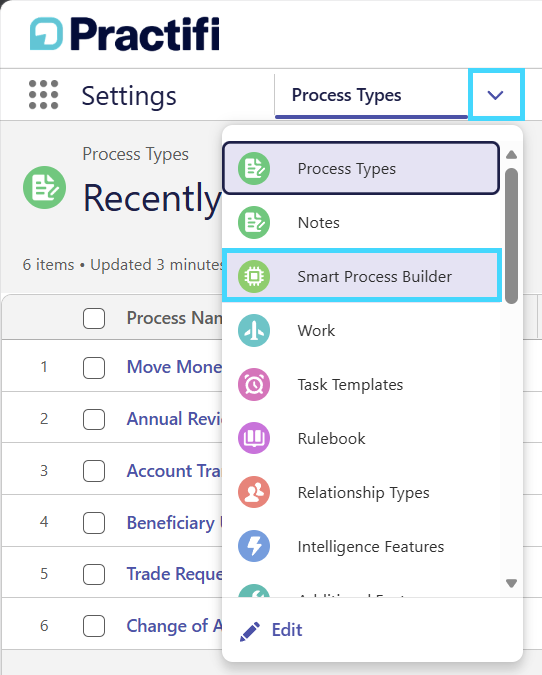Click the green Process Types list header icon
This screenshot has width=542, height=675.
(x=44, y=188)
